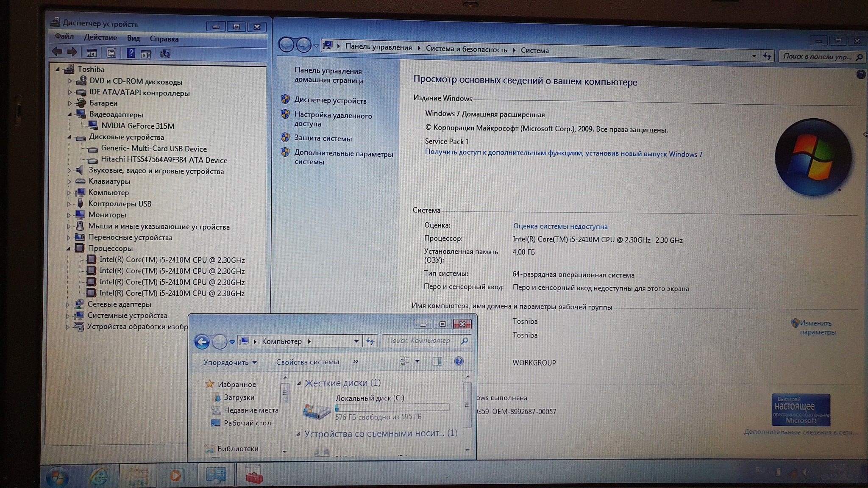Open the Справка menu
Image resolution: width=868 pixels, height=488 pixels.
coord(164,39)
